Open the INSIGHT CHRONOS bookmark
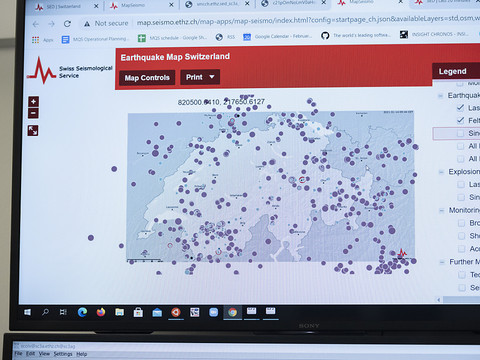The height and width of the screenshot is (360, 480). (435, 34)
